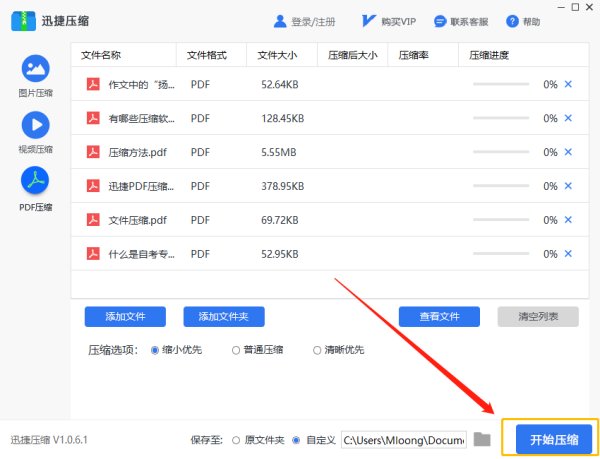This screenshot has height=459, width=600.
Task: Click the 购买VIP V icon
Action: (368, 21)
